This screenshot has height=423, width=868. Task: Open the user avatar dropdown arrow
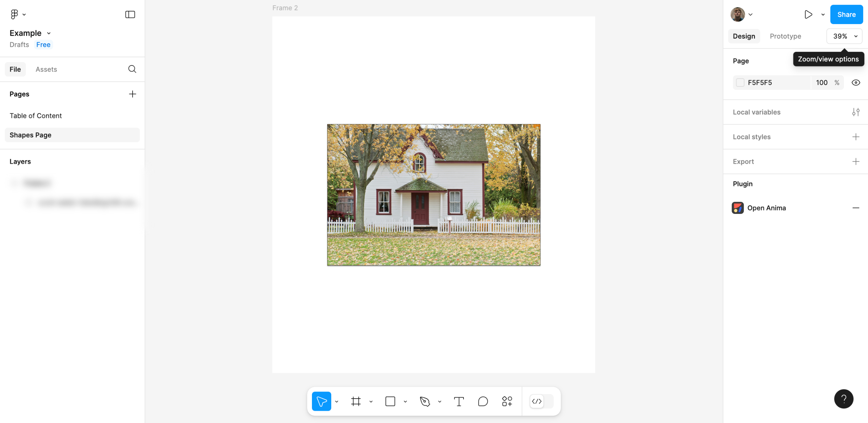click(750, 14)
